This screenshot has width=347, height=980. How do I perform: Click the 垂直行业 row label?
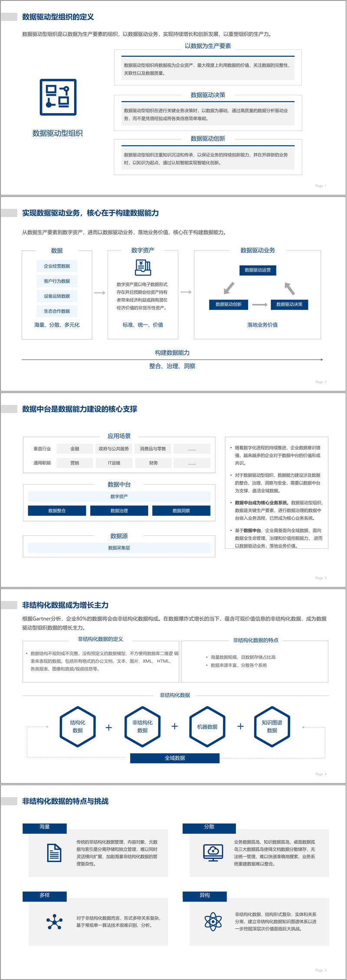pyautogui.click(x=42, y=449)
